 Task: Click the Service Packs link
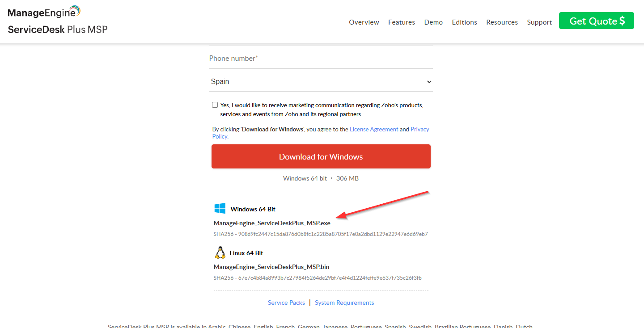(286, 303)
